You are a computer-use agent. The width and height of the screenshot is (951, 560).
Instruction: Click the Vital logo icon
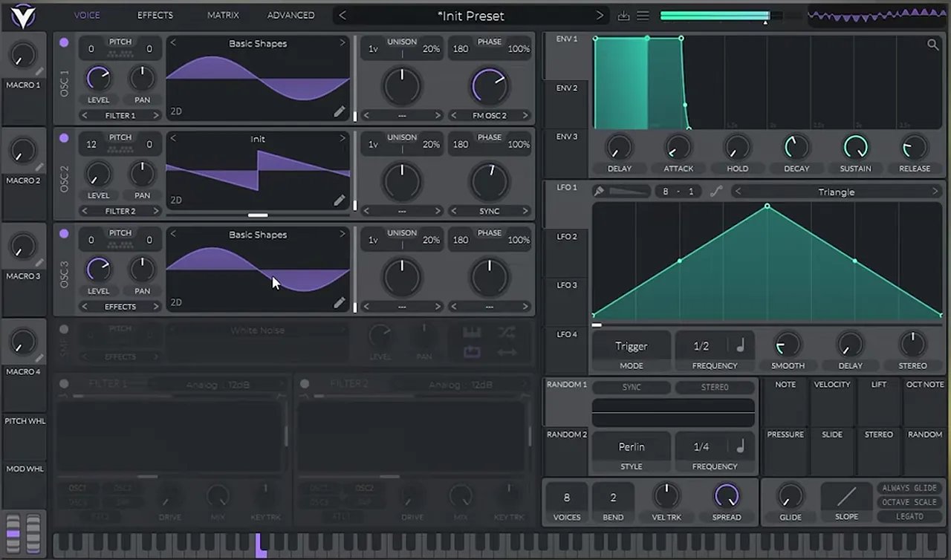pos(23,15)
